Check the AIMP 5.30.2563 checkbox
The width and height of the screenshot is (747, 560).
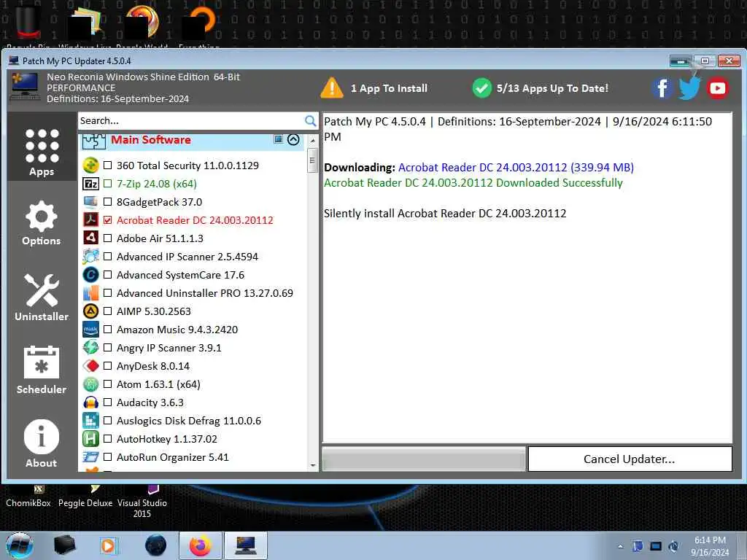[x=108, y=311]
